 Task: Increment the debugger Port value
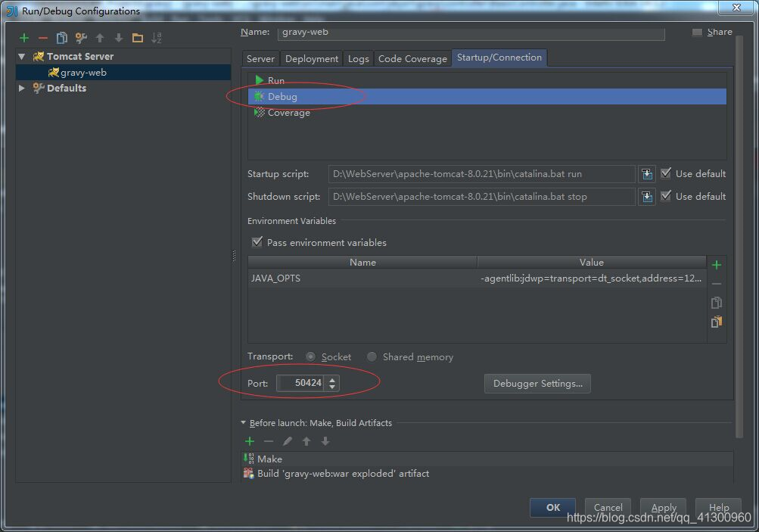pyautogui.click(x=331, y=379)
